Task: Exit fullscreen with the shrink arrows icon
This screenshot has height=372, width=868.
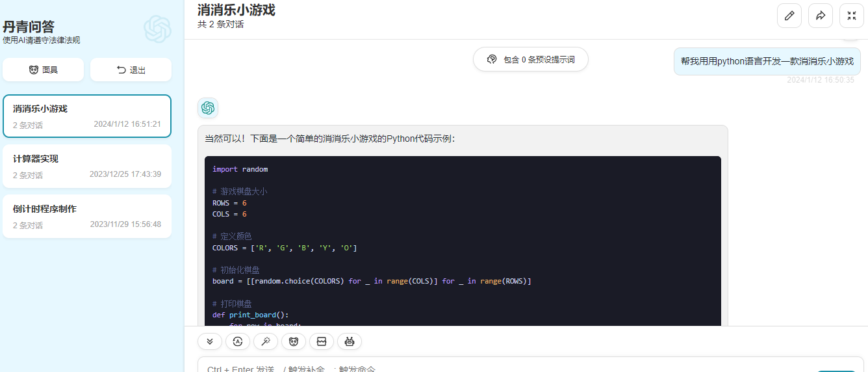Action: (852, 16)
